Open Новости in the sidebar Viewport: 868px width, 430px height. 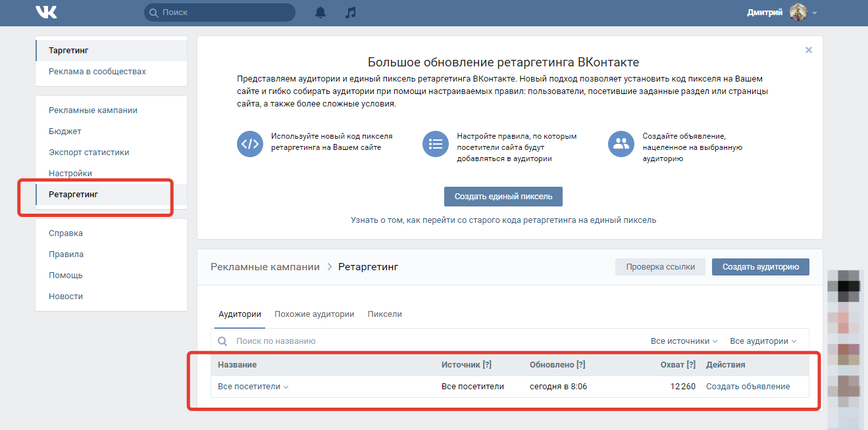point(111,297)
